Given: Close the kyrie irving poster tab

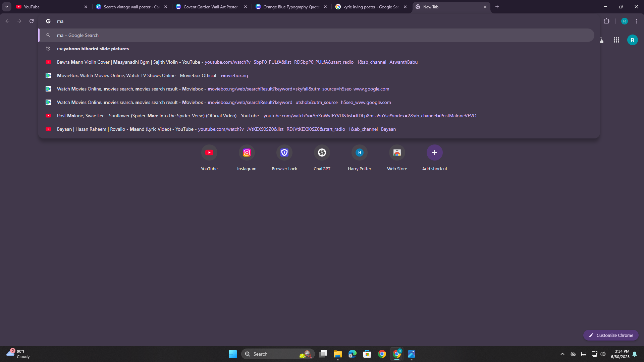Looking at the screenshot, I should [405, 7].
